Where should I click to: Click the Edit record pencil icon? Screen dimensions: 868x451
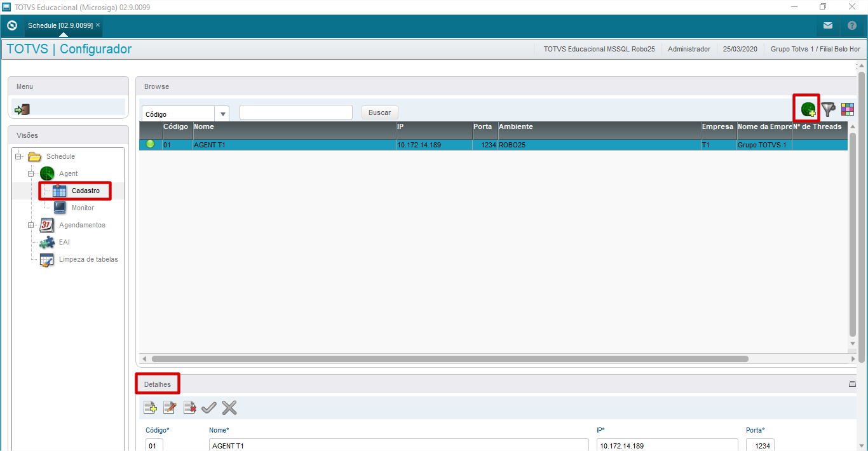point(170,408)
